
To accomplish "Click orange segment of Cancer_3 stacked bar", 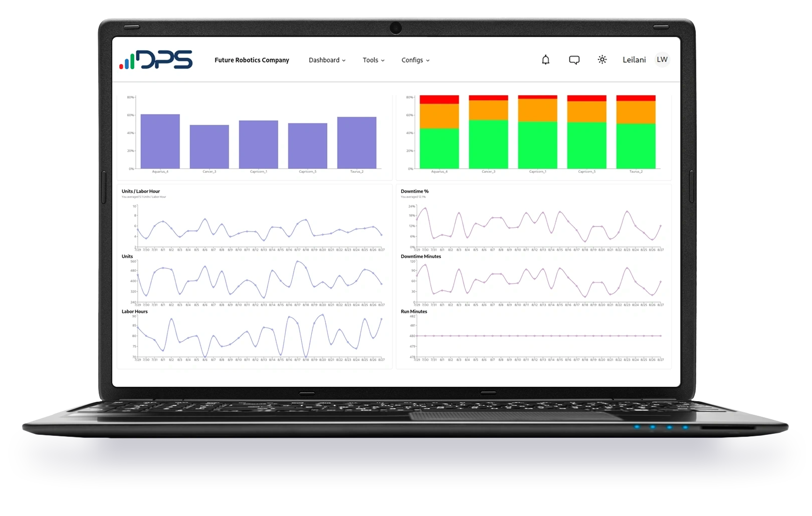I will pyautogui.click(x=488, y=110).
